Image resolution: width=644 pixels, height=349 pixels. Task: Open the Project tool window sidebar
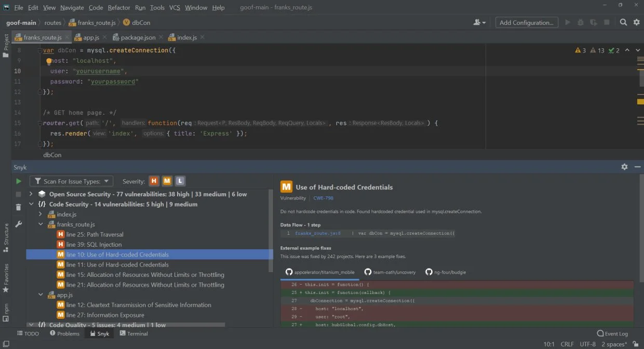(x=6, y=46)
